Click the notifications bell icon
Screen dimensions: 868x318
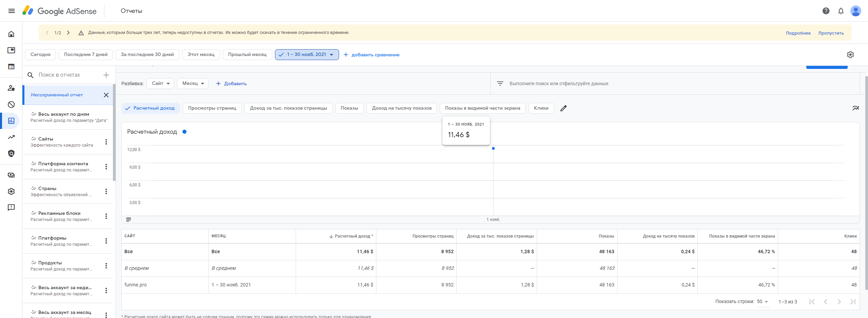(841, 11)
